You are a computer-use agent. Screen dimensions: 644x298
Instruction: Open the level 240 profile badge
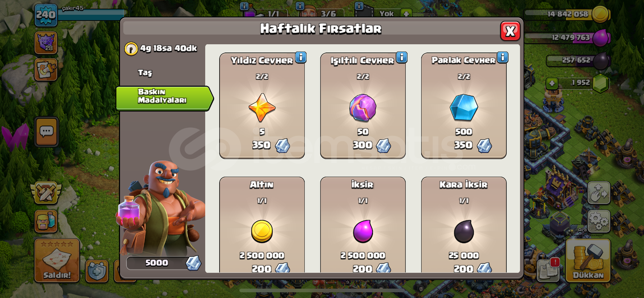coord(46,15)
